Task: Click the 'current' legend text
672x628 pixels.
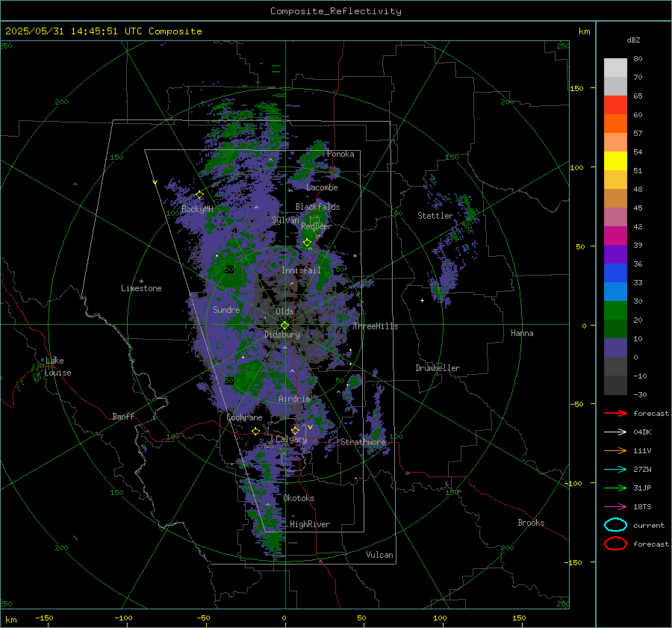Action: pos(649,525)
